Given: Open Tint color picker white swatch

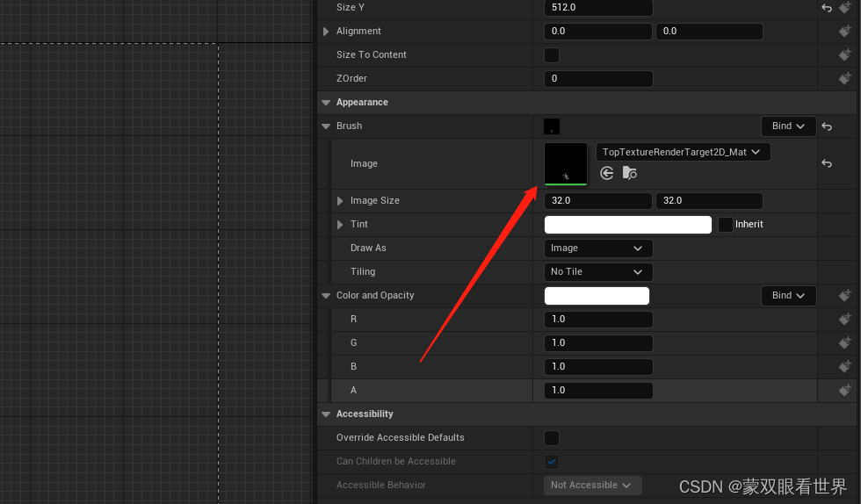Looking at the screenshot, I should pos(627,225).
